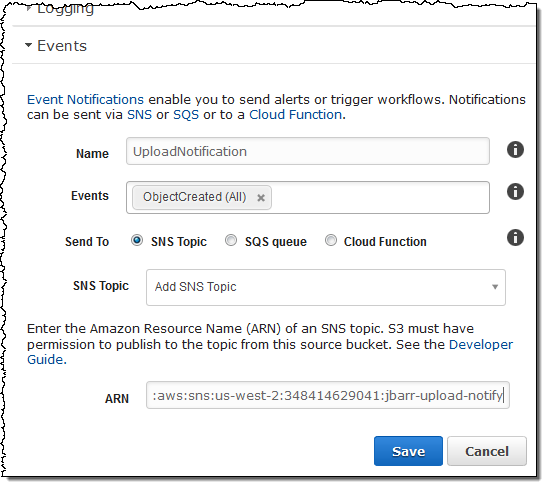Select the SNS Topic radio button
This screenshot has width=547, height=487.
pos(137,240)
